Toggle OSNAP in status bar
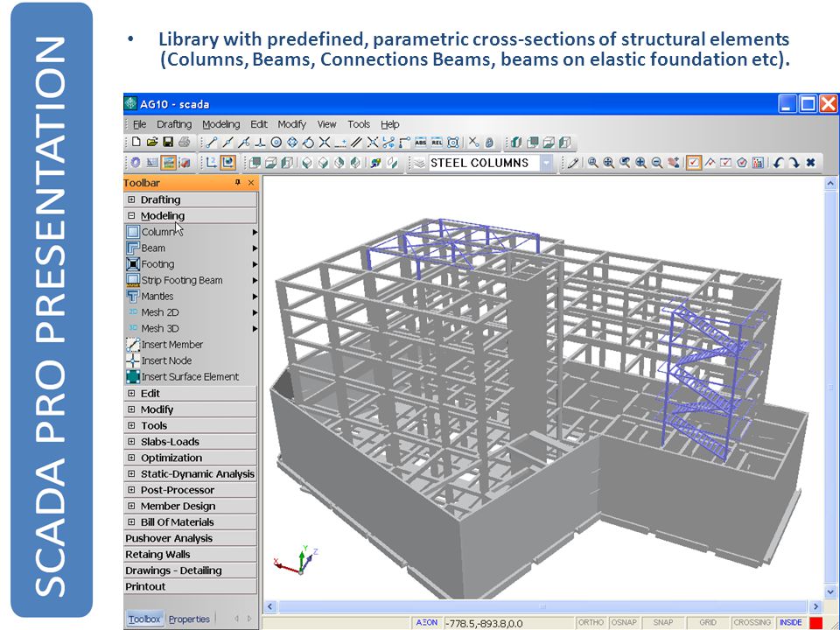This screenshot has width=840, height=630. pos(624,622)
